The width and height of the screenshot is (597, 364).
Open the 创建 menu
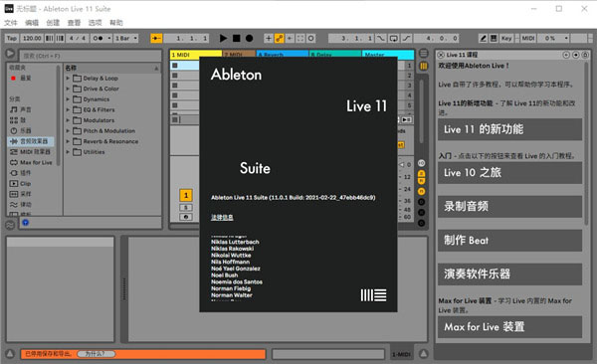click(53, 23)
